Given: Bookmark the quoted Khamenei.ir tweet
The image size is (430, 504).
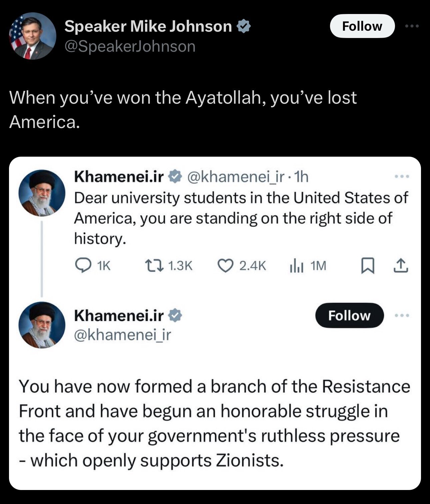Looking at the screenshot, I should pyautogui.click(x=367, y=266).
